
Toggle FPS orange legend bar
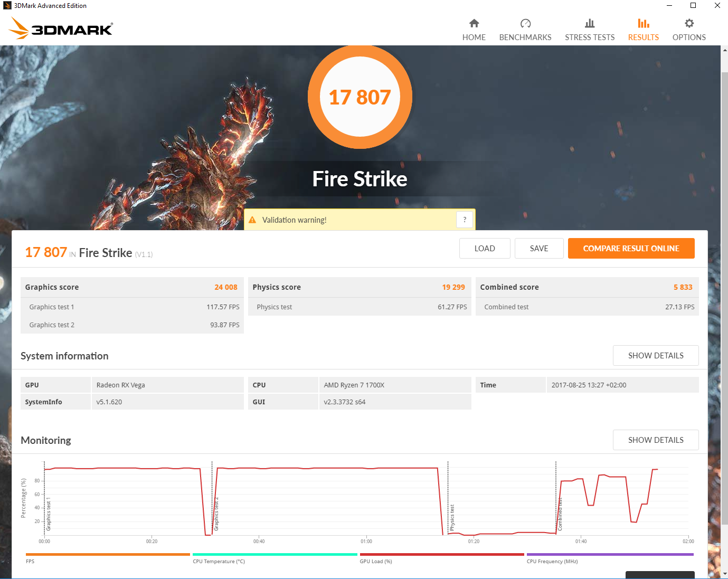(108, 554)
